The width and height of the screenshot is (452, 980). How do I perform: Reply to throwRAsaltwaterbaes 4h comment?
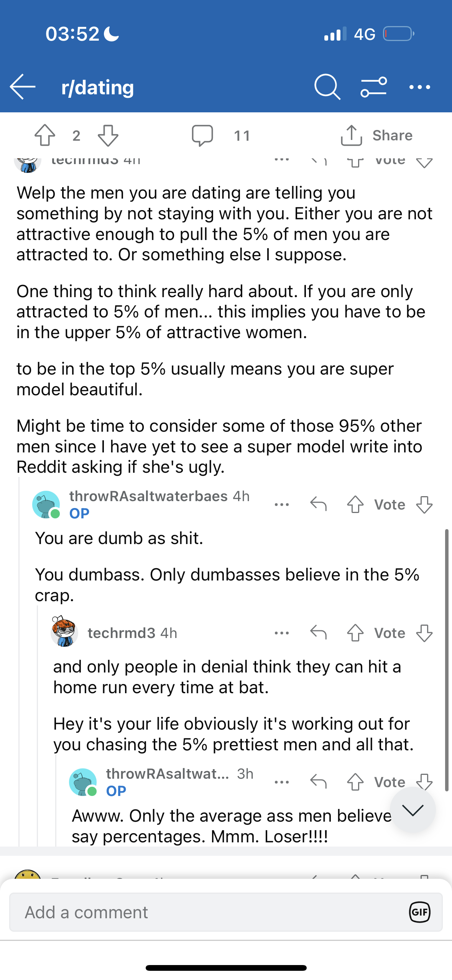click(x=319, y=505)
